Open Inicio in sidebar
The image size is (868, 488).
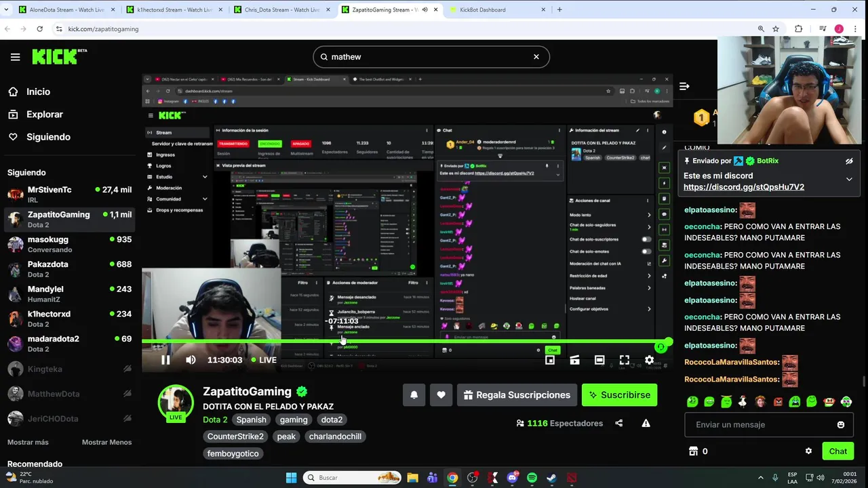point(38,91)
